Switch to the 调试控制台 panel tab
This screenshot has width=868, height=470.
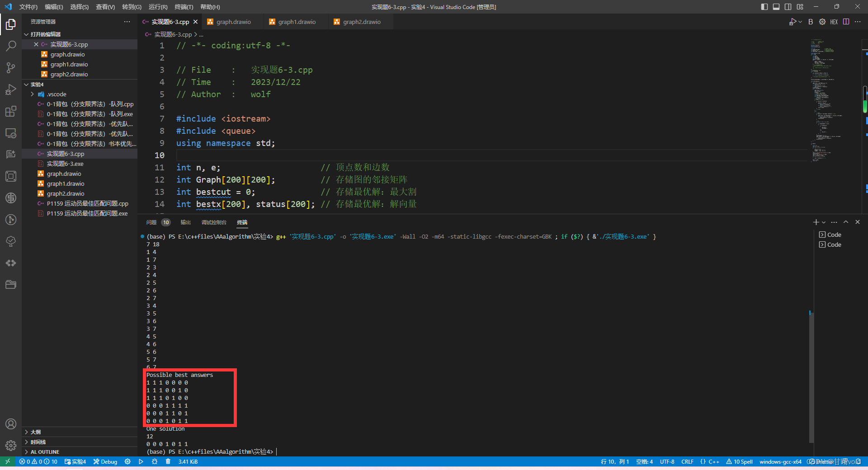pyautogui.click(x=214, y=222)
